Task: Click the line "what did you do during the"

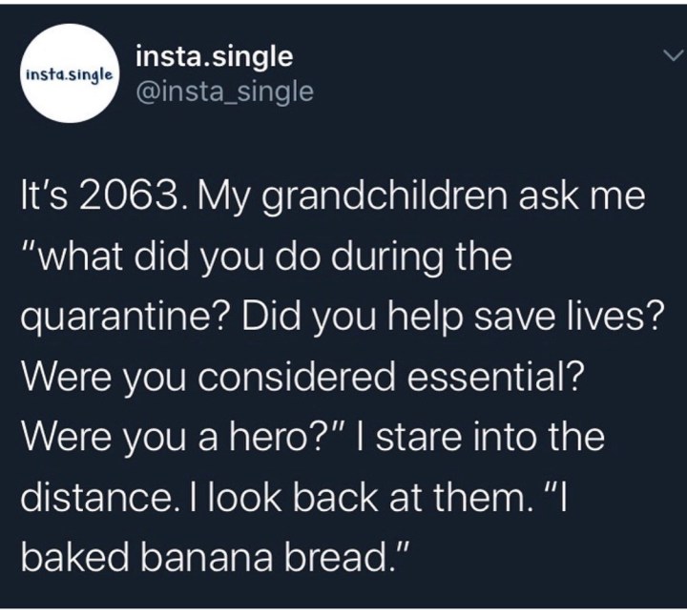Action: (268, 257)
